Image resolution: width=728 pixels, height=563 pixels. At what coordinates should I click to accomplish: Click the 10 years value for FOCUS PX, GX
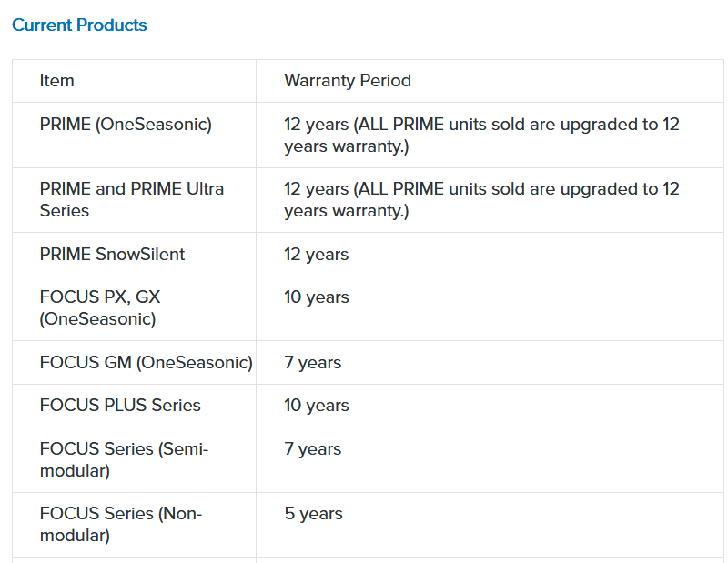tap(316, 297)
